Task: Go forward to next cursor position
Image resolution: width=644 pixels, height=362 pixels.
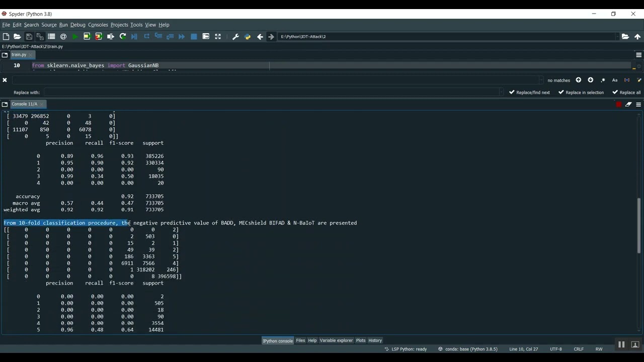Action: 271,37
